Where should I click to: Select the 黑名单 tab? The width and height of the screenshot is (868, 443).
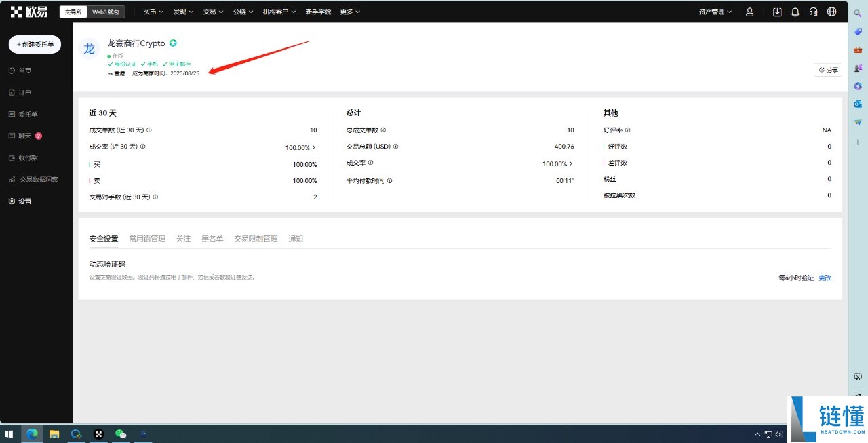(212, 239)
